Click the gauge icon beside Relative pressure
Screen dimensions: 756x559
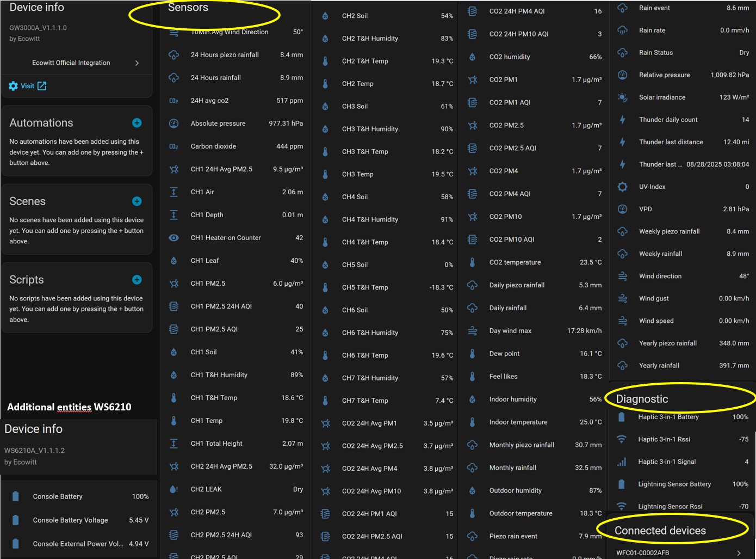pyautogui.click(x=623, y=75)
